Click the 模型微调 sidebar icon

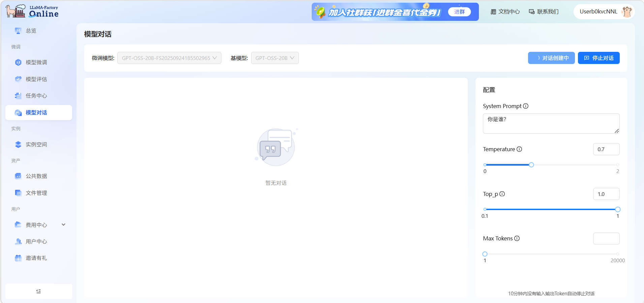click(x=18, y=62)
